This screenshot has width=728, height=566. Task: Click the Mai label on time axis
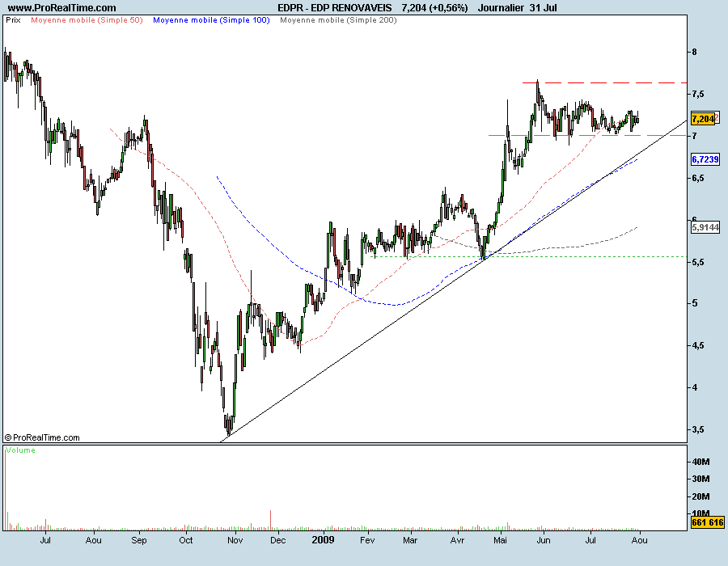pos(500,540)
